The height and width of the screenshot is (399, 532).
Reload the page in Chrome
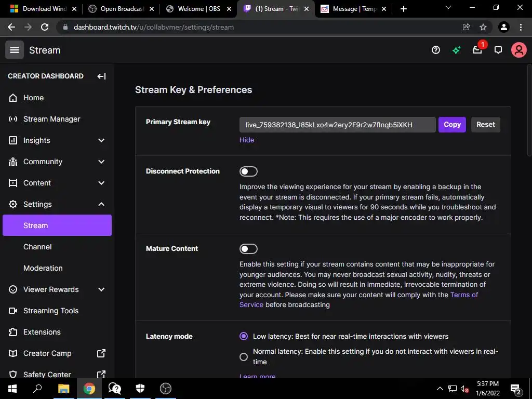(45, 27)
